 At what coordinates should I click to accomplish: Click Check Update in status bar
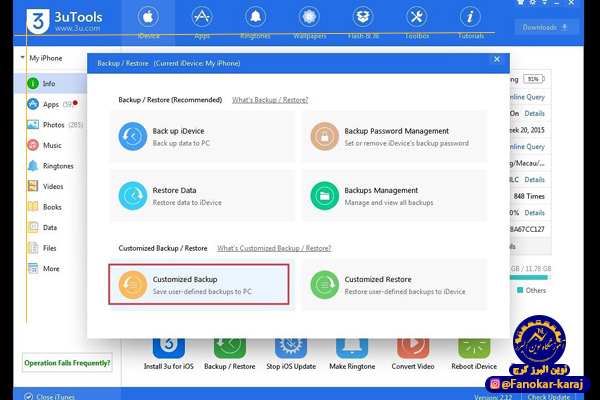(549, 397)
